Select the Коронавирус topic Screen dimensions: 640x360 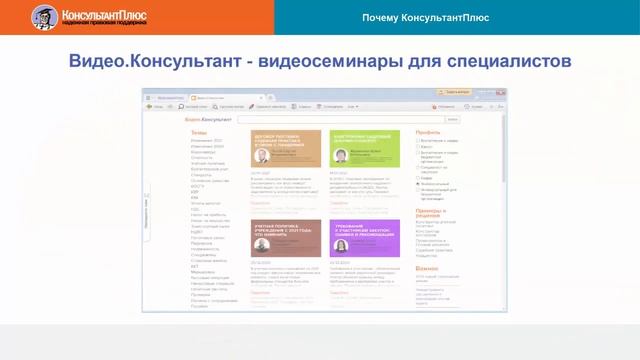[203, 152]
